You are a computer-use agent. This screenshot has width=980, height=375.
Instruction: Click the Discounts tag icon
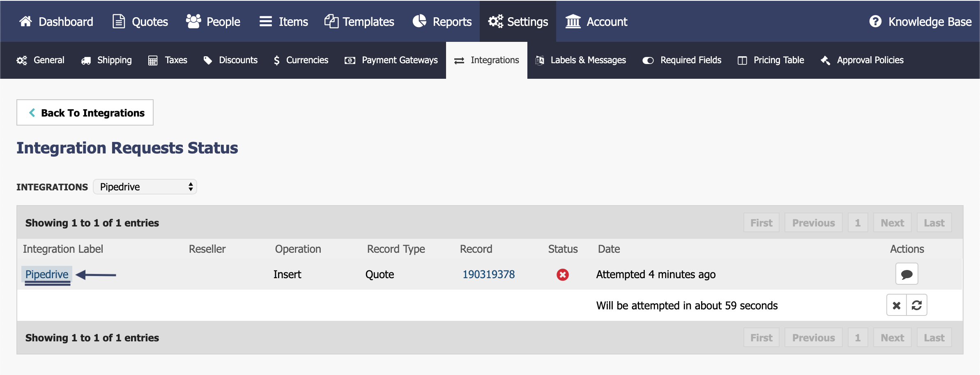coord(208,61)
